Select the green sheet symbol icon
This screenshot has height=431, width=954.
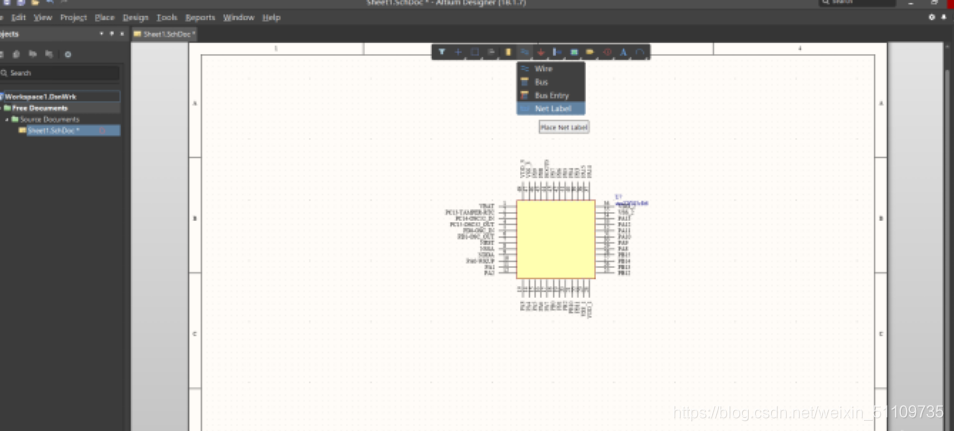[x=574, y=52]
